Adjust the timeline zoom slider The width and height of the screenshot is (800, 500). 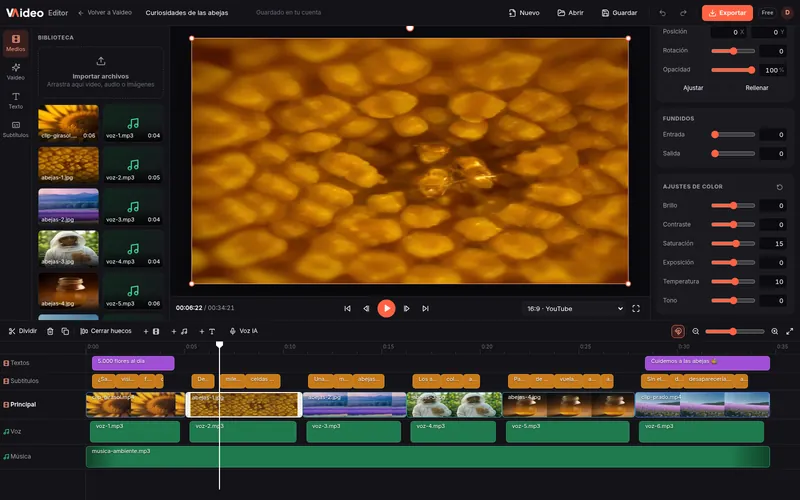point(735,332)
